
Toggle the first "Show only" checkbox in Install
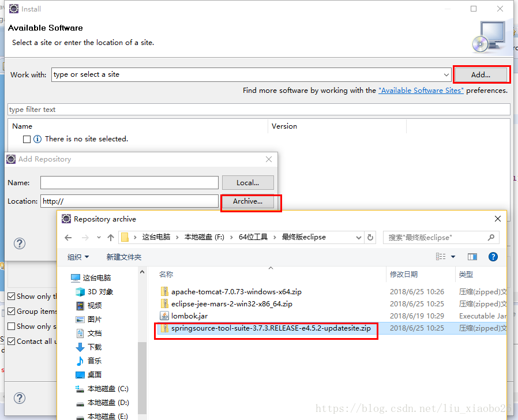tap(11, 297)
